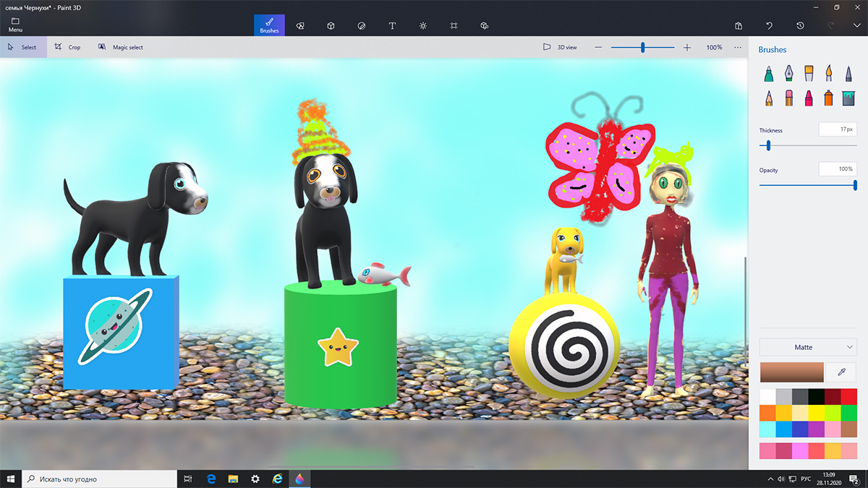Zoom in with the plus button
This screenshot has width=868, height=488.
[687, 47]
